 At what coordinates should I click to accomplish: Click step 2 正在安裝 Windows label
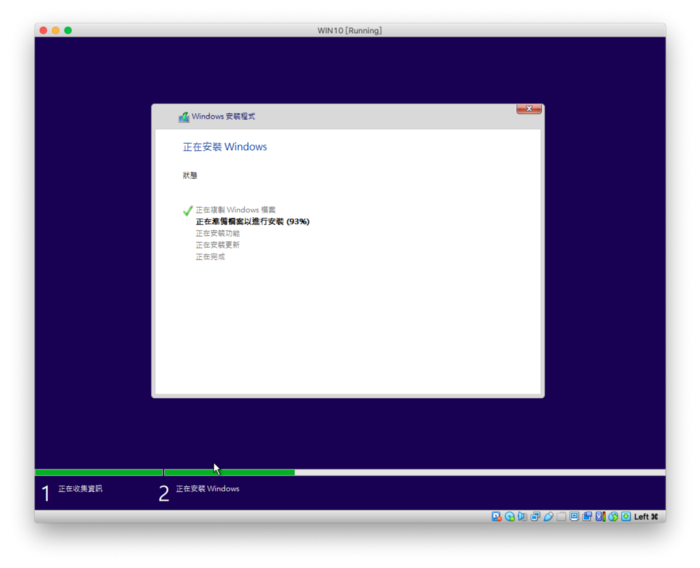point(208,489)
